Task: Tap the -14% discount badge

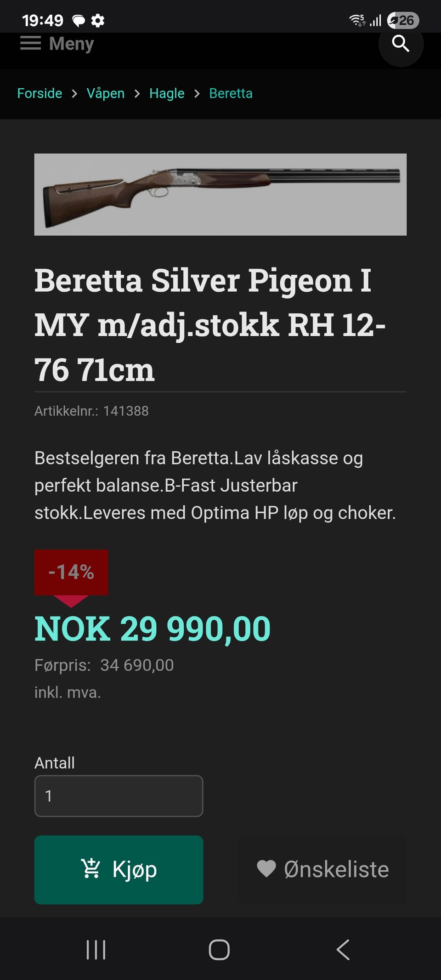Action: coord(71,572)
